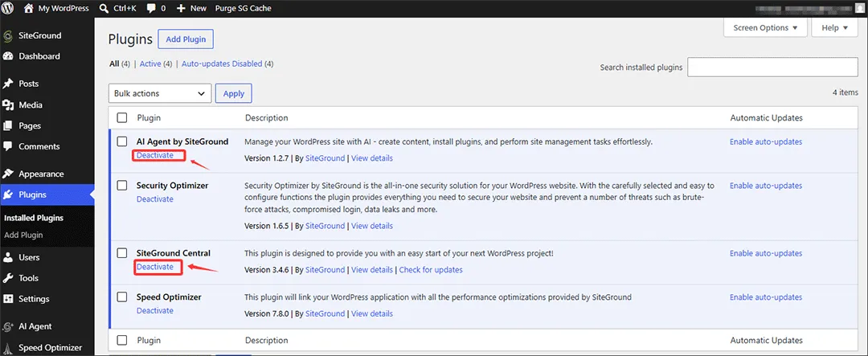Click the Pages sidebar icon
The image size is (868, 356).
point(8,125)
